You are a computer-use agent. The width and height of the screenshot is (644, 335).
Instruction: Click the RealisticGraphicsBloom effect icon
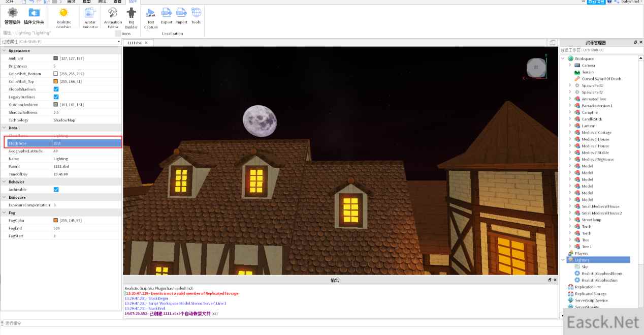(x=577, y=273)
